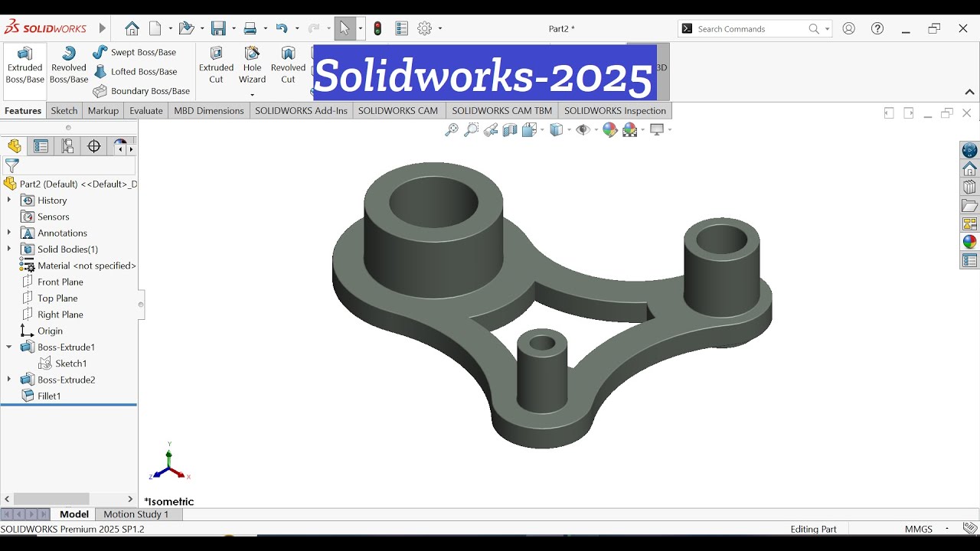Viewport: 980px width, 551px height.
Task: Toggle the Section View tool
Action: point(510,130)
